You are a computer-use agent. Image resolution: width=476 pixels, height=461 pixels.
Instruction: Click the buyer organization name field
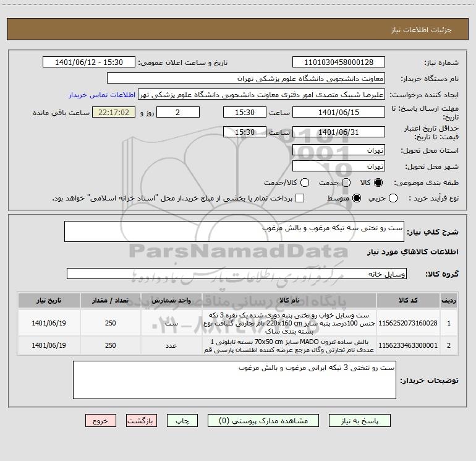[246, 79]
